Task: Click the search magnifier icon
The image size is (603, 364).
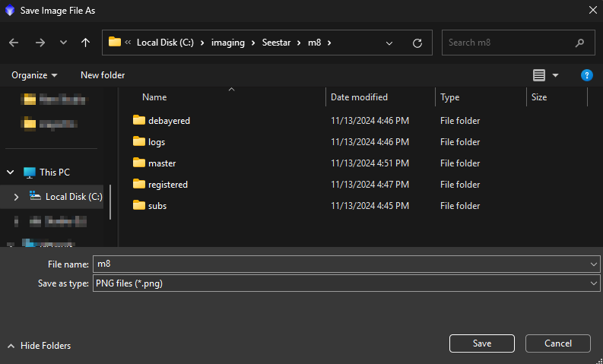Action: pyautogui.click(x=580, y=43)
